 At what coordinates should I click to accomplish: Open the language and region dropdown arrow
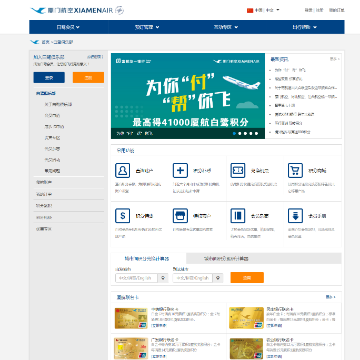278,10
